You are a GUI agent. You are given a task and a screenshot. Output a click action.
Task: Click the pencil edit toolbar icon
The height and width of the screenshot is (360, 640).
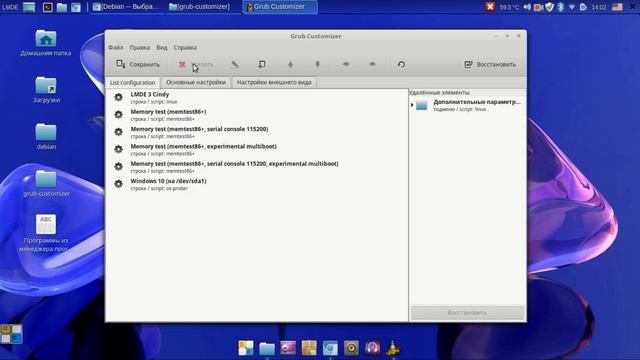pyautogui.click(x=235, y=64)
